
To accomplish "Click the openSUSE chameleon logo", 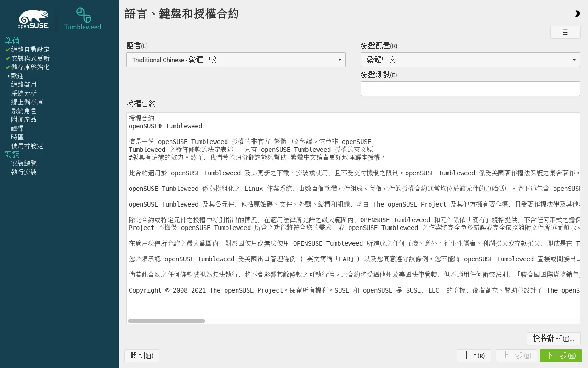I will point(34,19).
